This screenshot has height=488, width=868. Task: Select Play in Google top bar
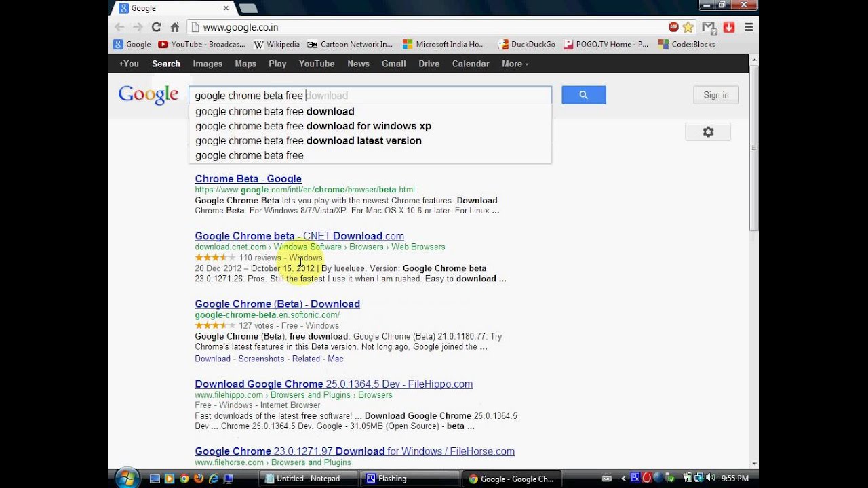tap(277, 64)
